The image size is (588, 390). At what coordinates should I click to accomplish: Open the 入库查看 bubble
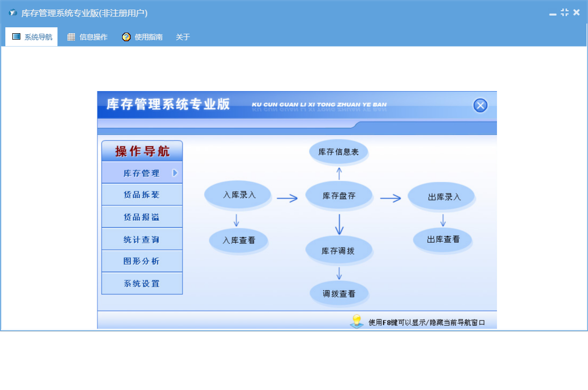238,240
